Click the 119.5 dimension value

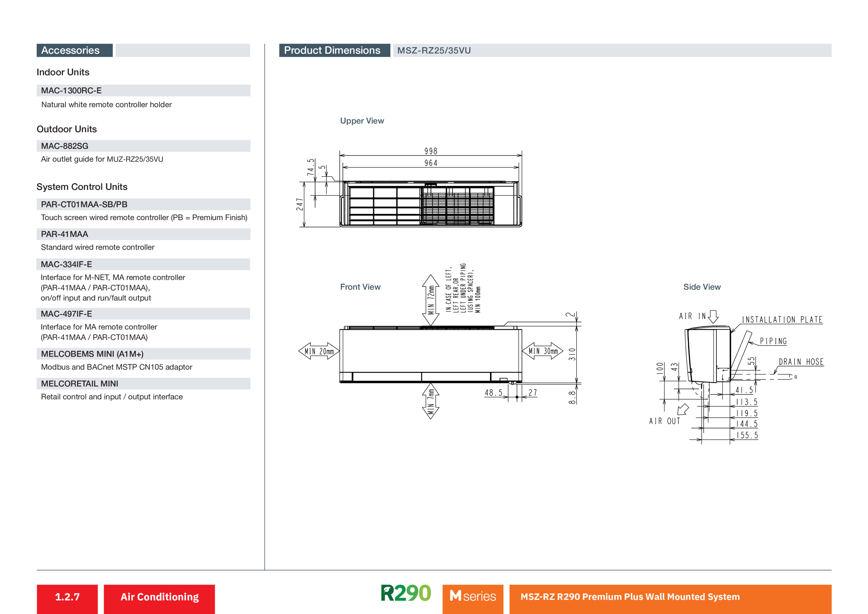point(747,413)
